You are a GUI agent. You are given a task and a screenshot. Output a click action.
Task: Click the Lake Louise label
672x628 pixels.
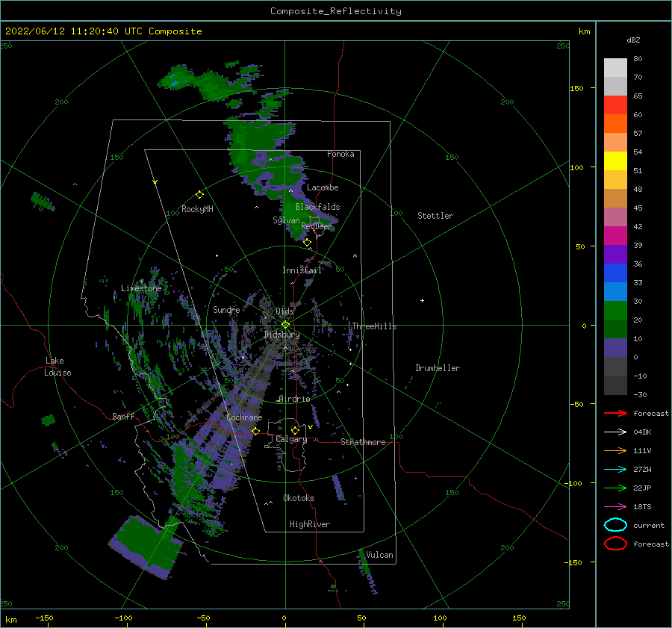(57, 367)
